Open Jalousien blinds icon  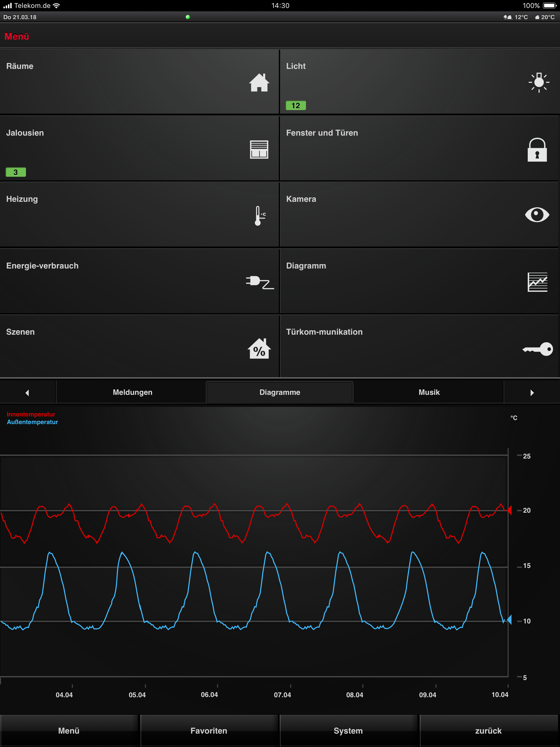click(259, 149)
